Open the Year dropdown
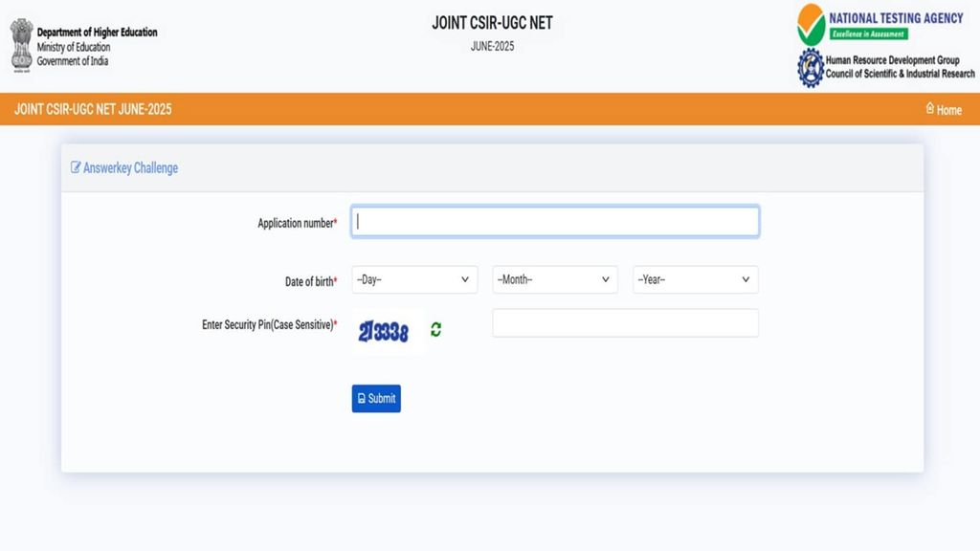This screenshot has height=551, width=980. (x=696, y=279)
